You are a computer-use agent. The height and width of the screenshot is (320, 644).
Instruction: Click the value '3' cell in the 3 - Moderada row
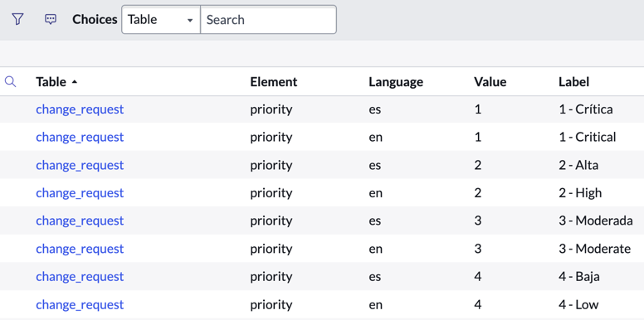click(x=477, y=221)
